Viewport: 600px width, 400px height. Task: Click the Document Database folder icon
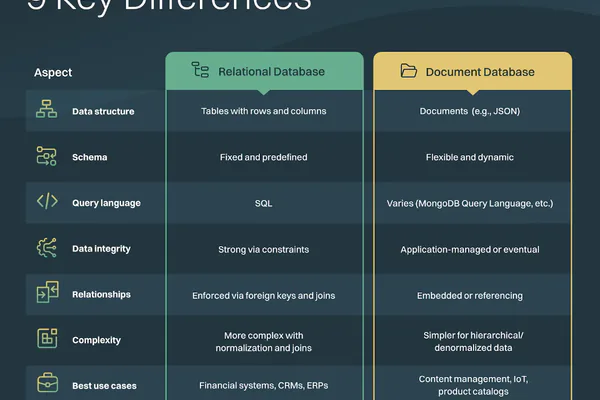point(408,71)
